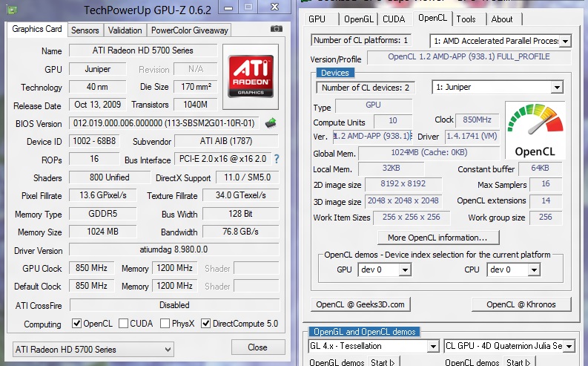Click the bus interface question mark icon
Viewport: 588px width, 366px height.
pyautogui.click(x=277, y=159)
